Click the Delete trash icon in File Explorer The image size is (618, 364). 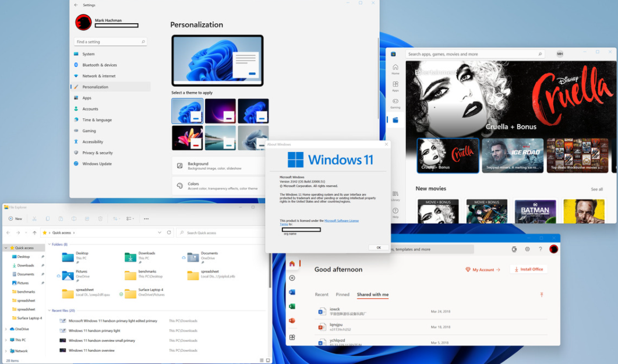point(100,218)
